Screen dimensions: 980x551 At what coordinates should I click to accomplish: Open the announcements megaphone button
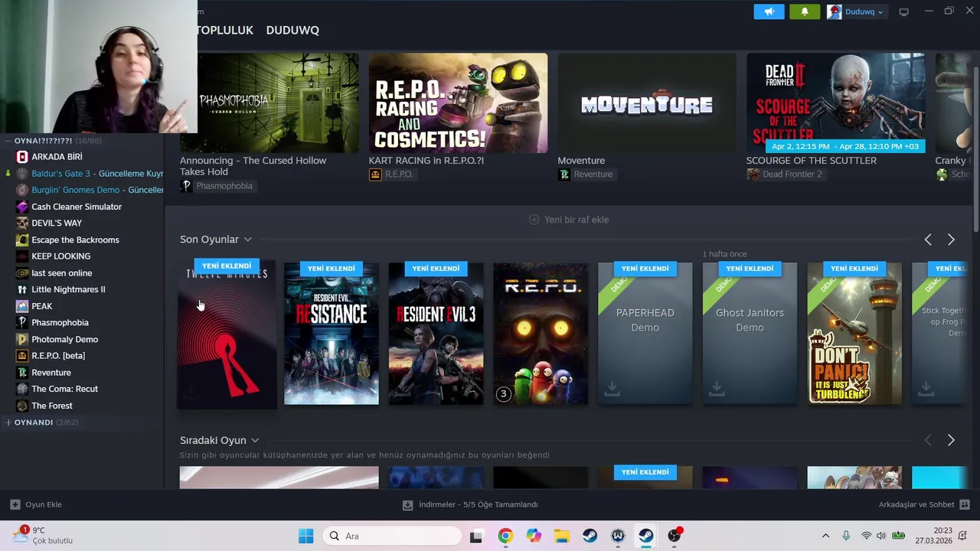pyautogui.click(x=769, y=11)
